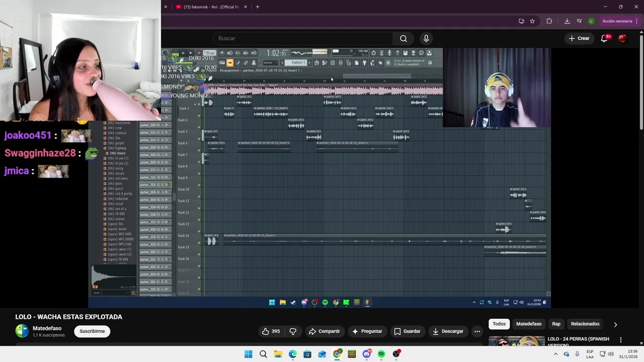Viewport: 644px width, 362px height.
Task: Click the Crear button
Action: (x=579, y=38)
